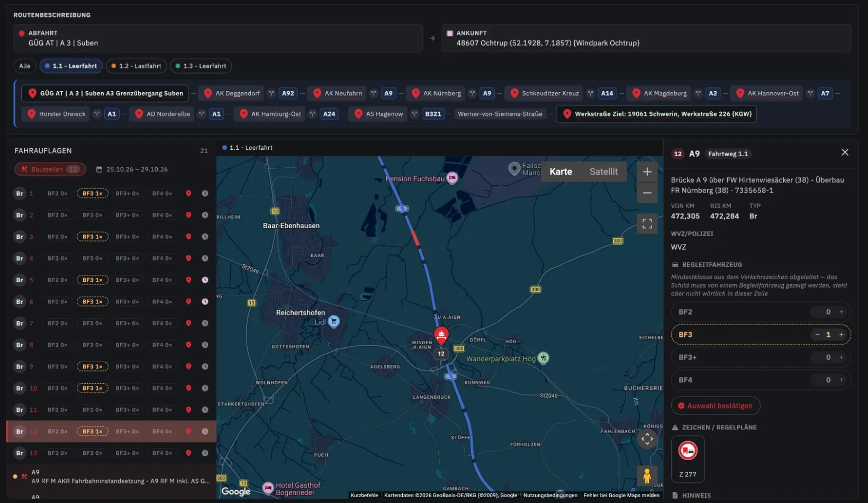Screen dimensions: 868x503
Task: Click Wanderparkplatz Hög marker
Action: (x=543, y=358)
